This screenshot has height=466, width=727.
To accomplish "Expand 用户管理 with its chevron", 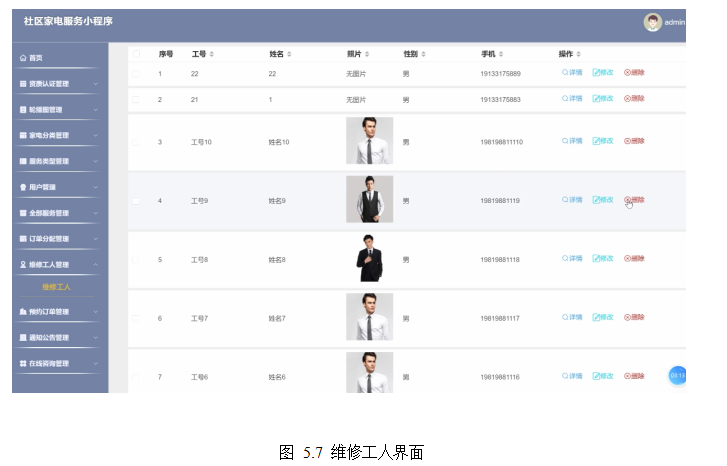I will click(96, 187).
